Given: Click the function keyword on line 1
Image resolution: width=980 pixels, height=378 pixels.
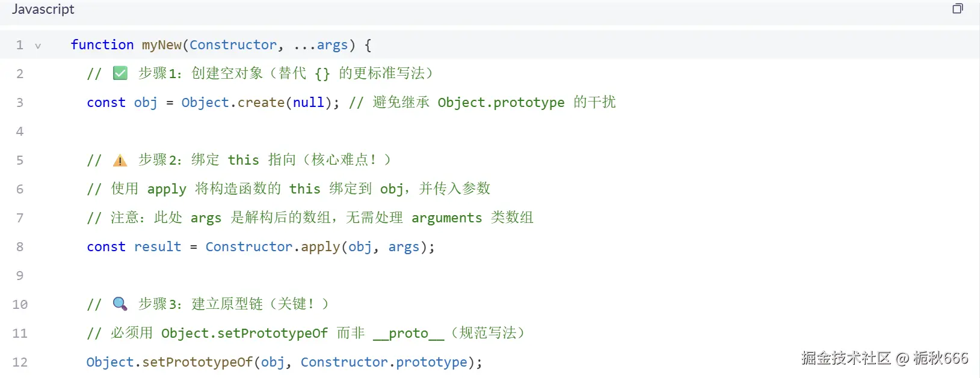Looking at the screenshot, I should point(102,45).
